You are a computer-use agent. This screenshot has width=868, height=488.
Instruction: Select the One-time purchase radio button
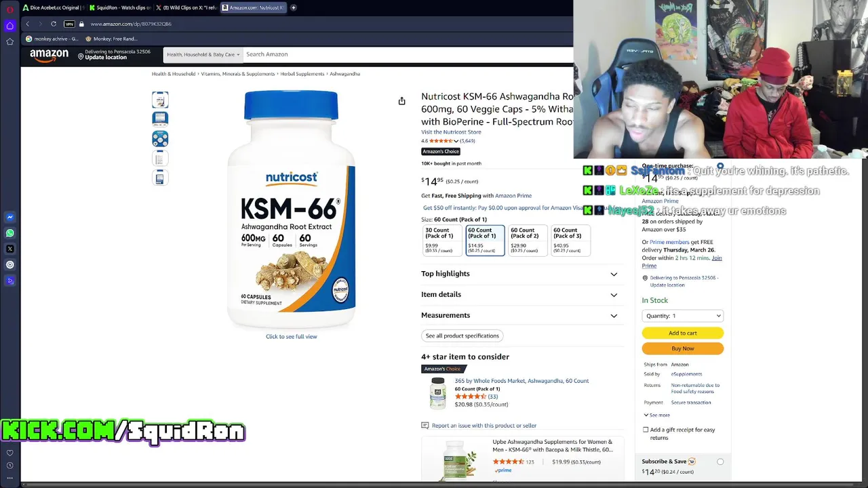coord(720,166)
